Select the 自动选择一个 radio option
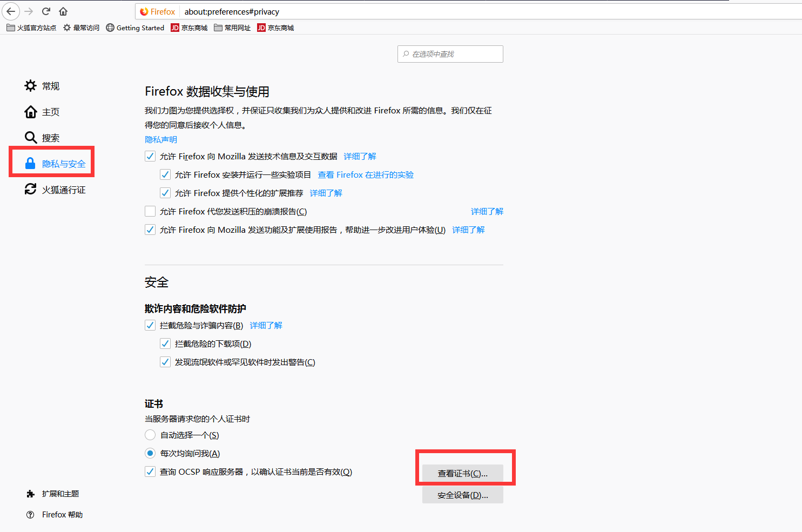The height and width of the screenshot is (532, 802). click(150, 435)
